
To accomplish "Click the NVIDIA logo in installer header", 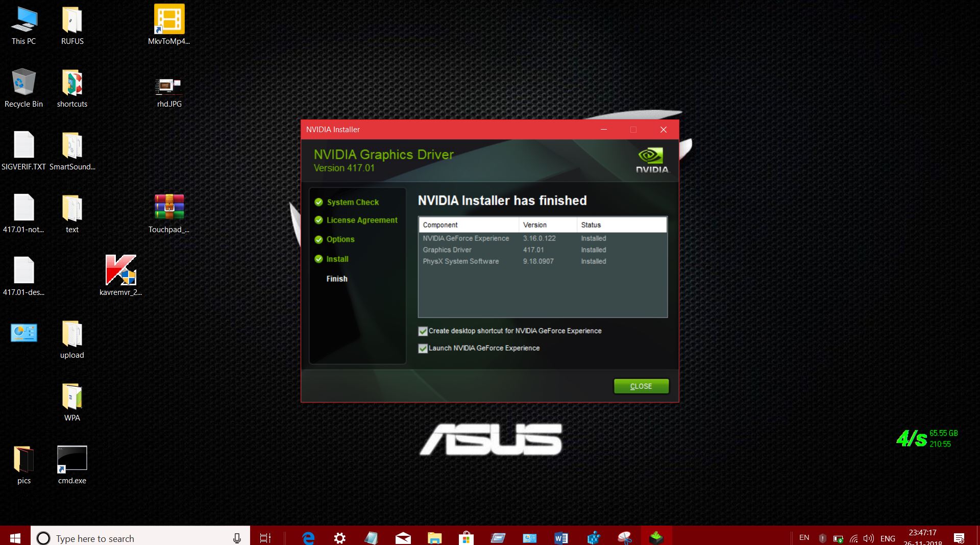I will 652,160.
